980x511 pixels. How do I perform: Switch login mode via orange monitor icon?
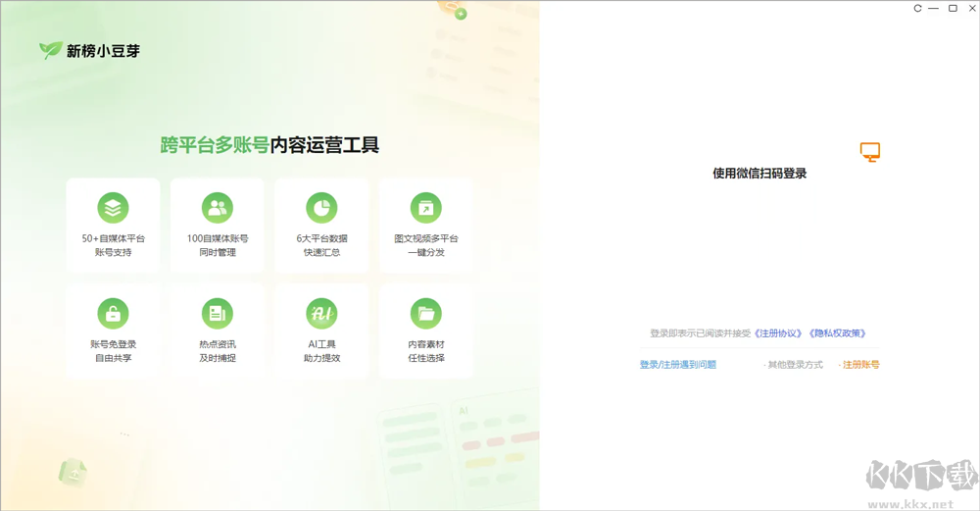pyautogui.click(x=870, y=152)
